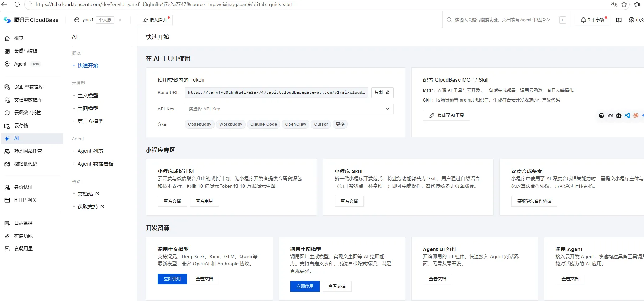The height and width of the screenshot is (301, 644).
Task: Reload the page with the refresh icon
Action: [x=17, y=4]
